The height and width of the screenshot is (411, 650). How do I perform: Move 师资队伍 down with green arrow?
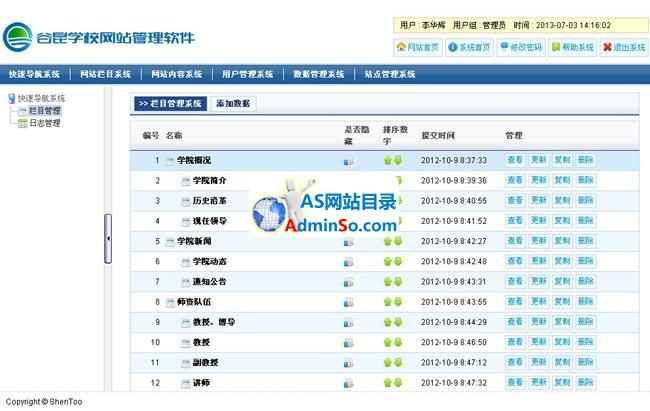click(x=398, y=302)
